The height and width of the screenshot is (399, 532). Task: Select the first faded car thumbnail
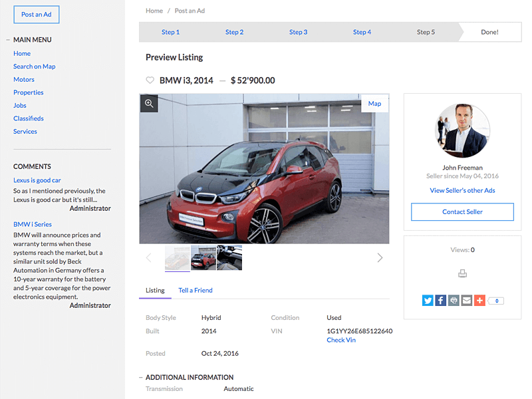click(178, 258)
